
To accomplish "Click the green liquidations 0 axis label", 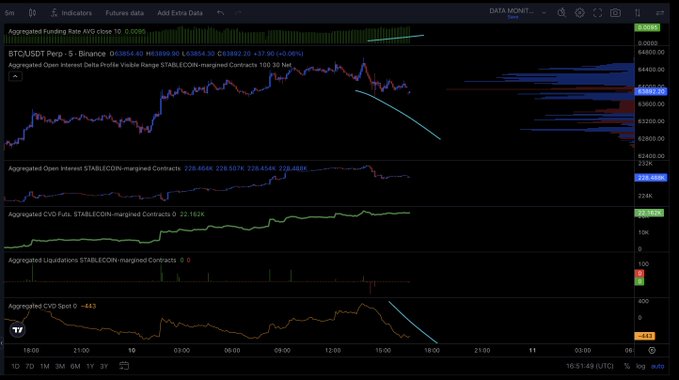I will pos(639,281).
